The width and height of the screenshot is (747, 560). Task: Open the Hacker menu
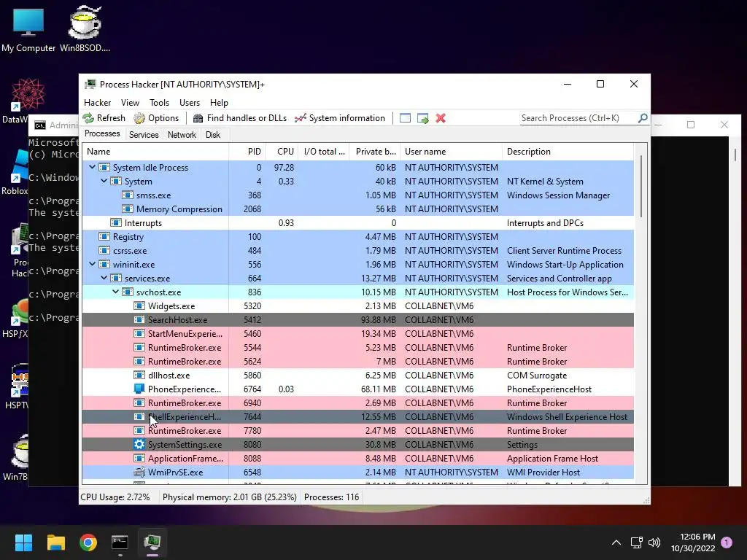(97, 102)
